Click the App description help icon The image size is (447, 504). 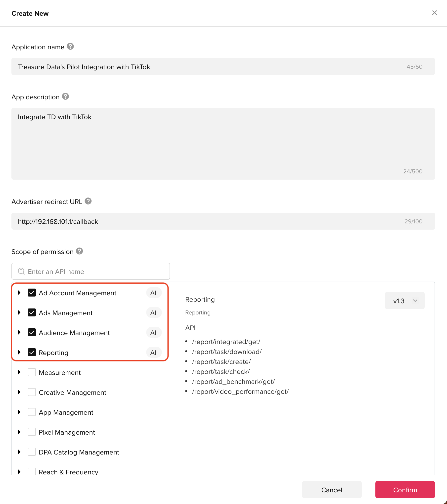[x=65, y=97]
